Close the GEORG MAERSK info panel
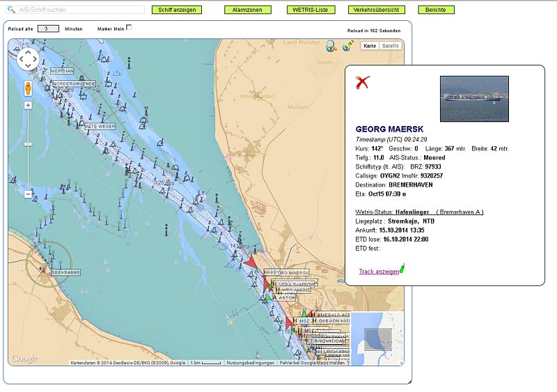The width and height of the screenshot is (557, 392). pyautogui.click(x=362, y=82)
